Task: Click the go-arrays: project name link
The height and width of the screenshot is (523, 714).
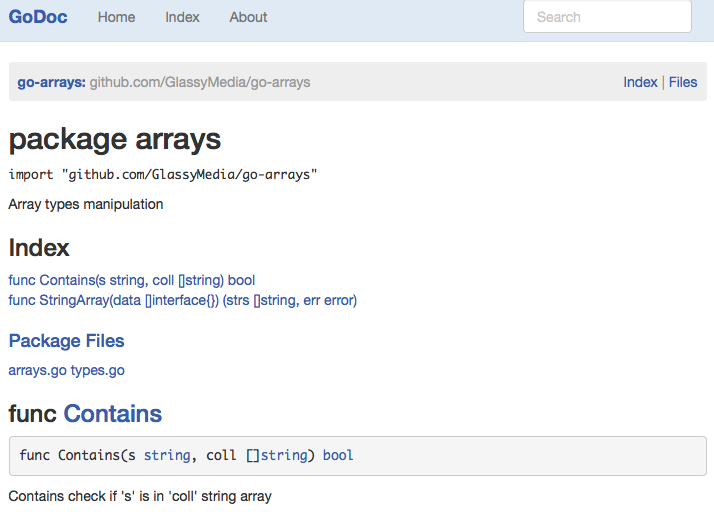Action: [51, 82]
